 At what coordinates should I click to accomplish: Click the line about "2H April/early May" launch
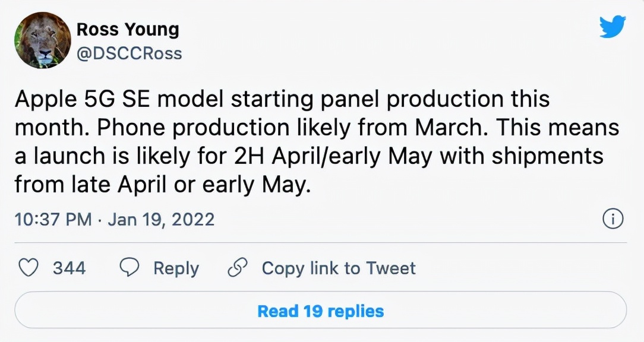309,156
